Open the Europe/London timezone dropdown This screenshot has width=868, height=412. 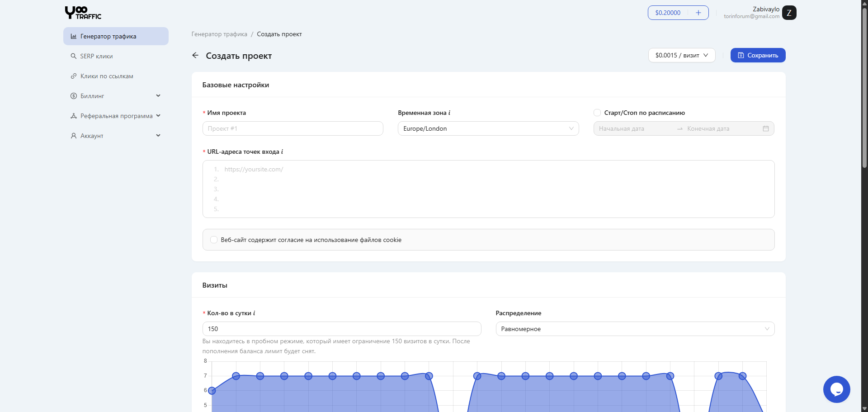tap(488, 128)
